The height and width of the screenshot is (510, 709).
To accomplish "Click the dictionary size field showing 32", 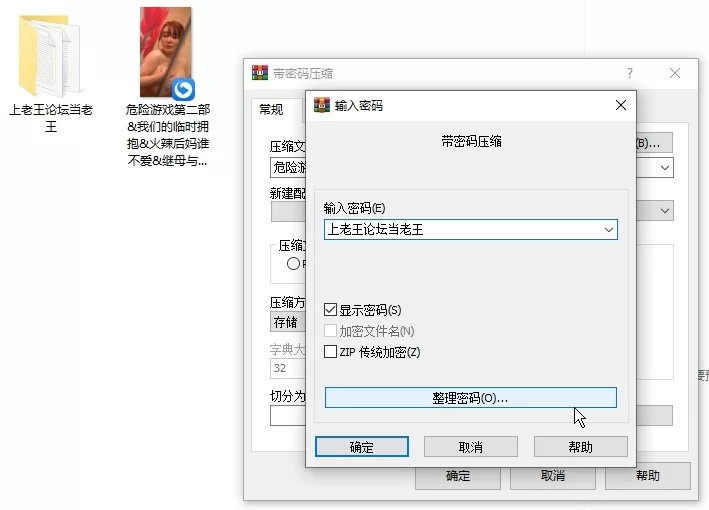I will [288, 368].
